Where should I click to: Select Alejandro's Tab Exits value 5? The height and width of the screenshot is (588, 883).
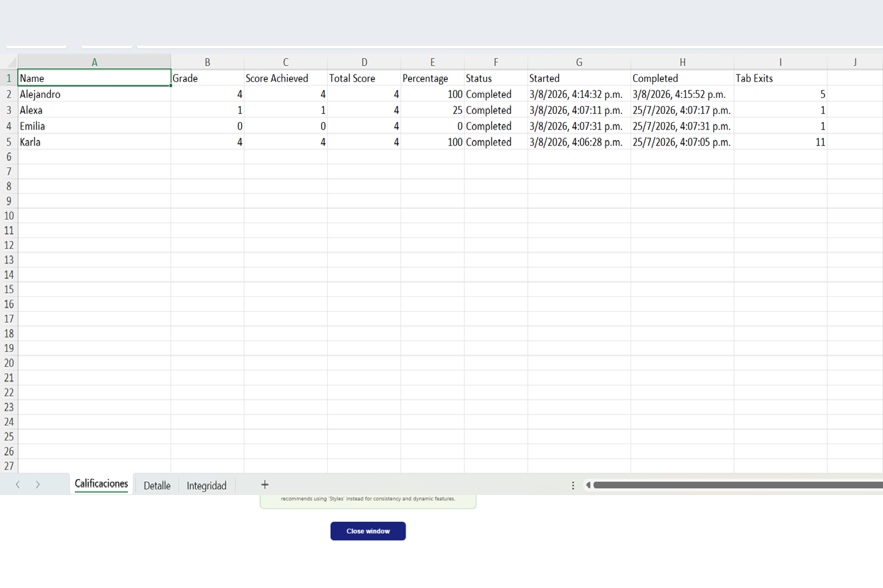(780, 94)
